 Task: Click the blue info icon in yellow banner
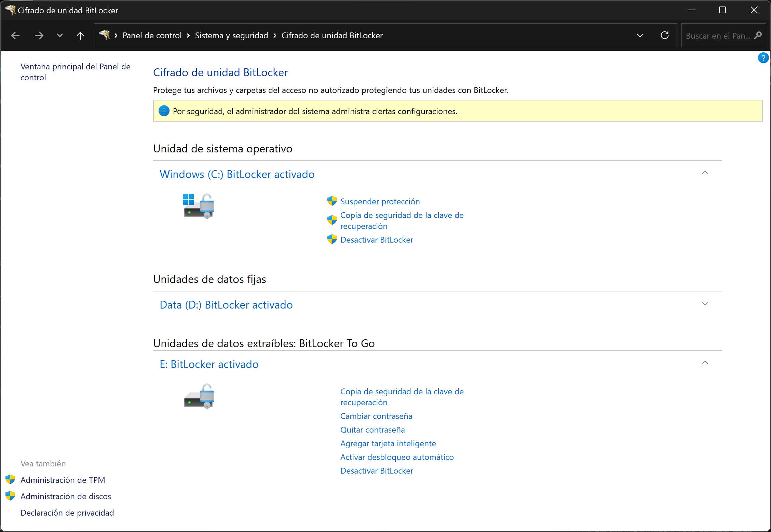click(x=164, y=111)
